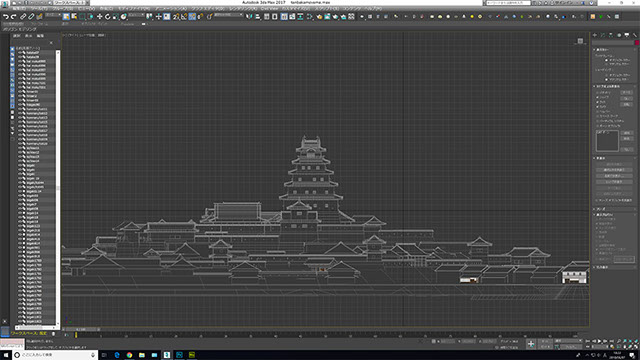Switch to the Hierarchy command panel tab

pyautogui.click(x=611, y=36)
